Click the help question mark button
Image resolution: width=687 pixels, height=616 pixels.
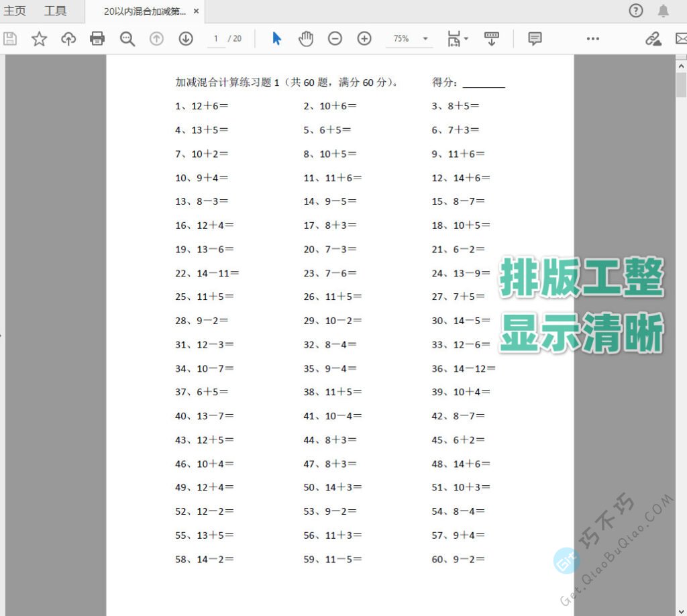point(635,11)
